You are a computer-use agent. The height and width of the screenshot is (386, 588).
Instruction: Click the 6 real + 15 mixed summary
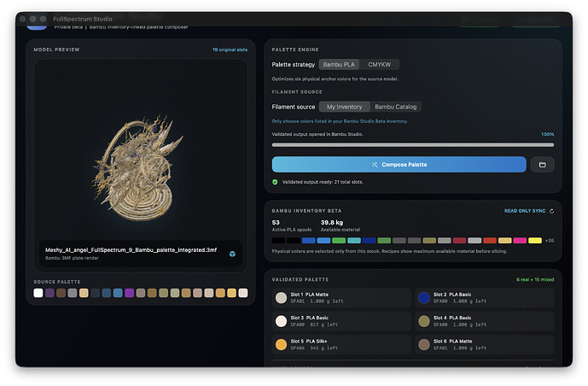coord(535,279)
